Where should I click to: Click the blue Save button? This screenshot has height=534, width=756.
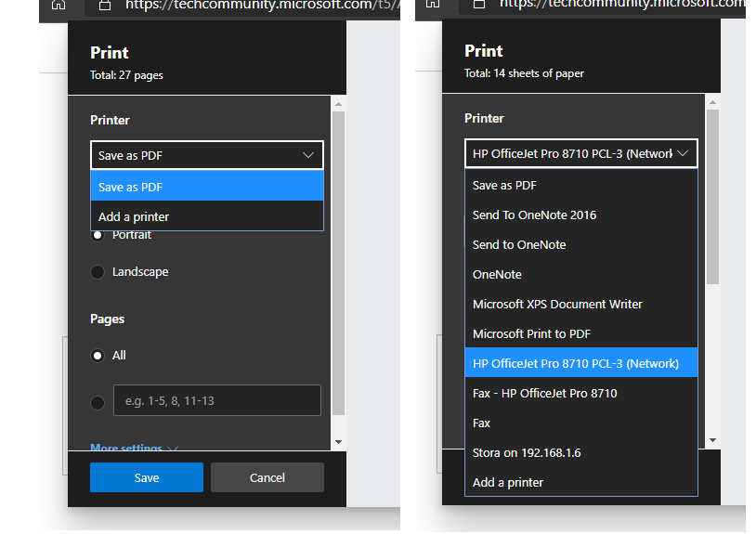[x=147, y=477]
